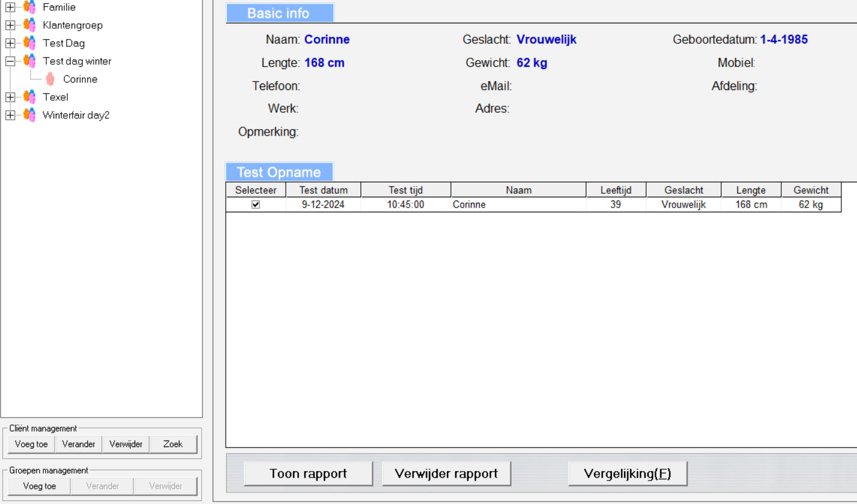Click the Klantengroep group icon
857x504 pixels.
click(29, 25)
